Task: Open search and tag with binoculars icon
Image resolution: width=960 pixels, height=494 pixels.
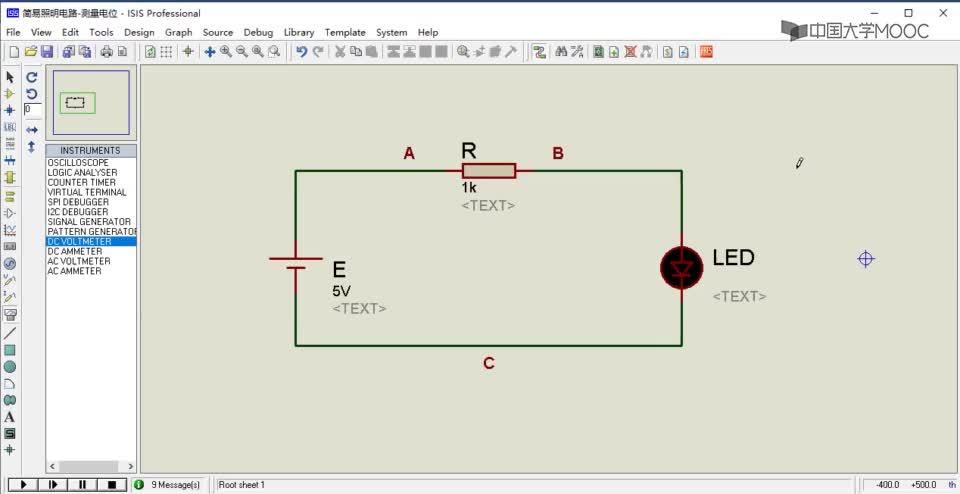Action: tap(560, 52)
